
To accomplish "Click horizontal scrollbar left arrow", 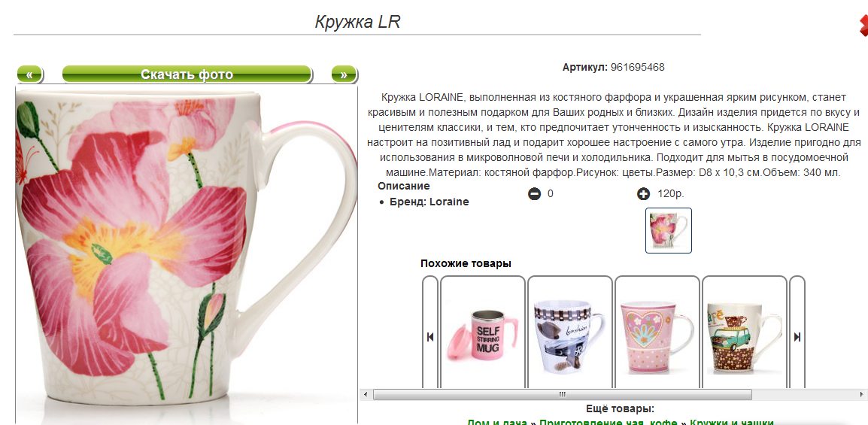I will click(x=366, y=395).
